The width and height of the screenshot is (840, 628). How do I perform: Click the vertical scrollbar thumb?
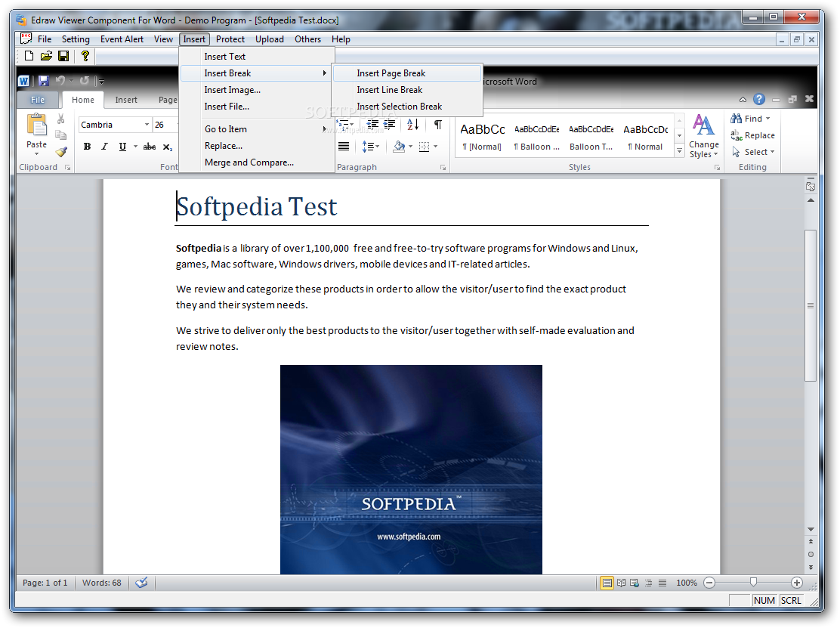811,305
